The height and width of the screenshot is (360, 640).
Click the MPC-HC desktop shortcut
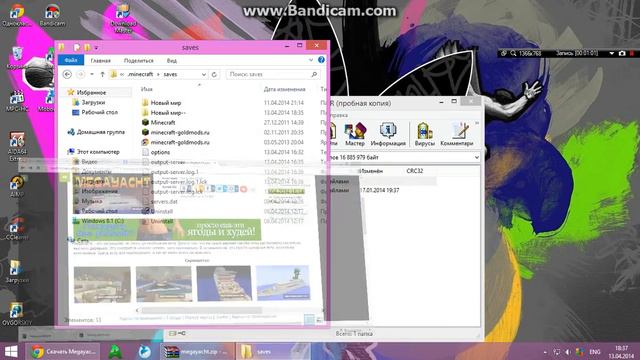[17, 101]
